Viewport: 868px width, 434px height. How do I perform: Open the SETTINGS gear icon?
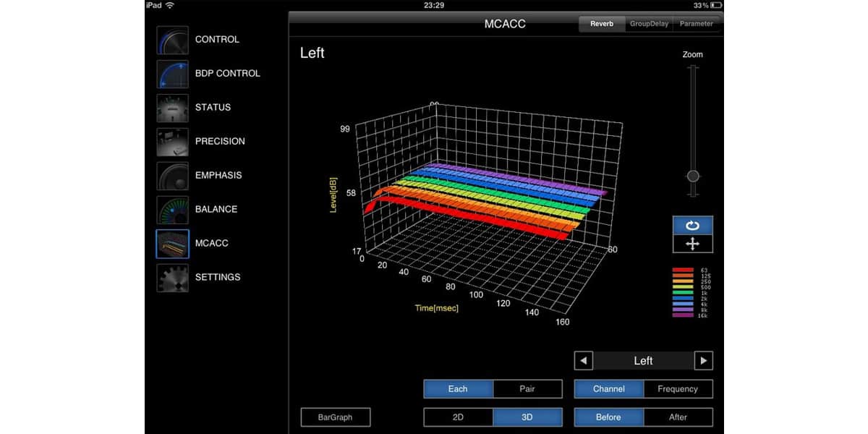(x=172, y=278)
